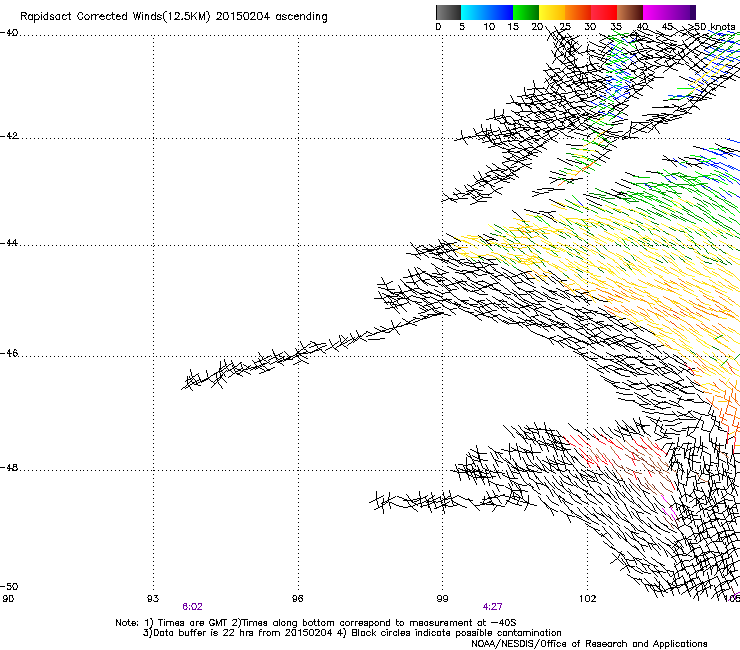Click legend tick label '10'
Viewport: 740px width, 650px height.
489,27
